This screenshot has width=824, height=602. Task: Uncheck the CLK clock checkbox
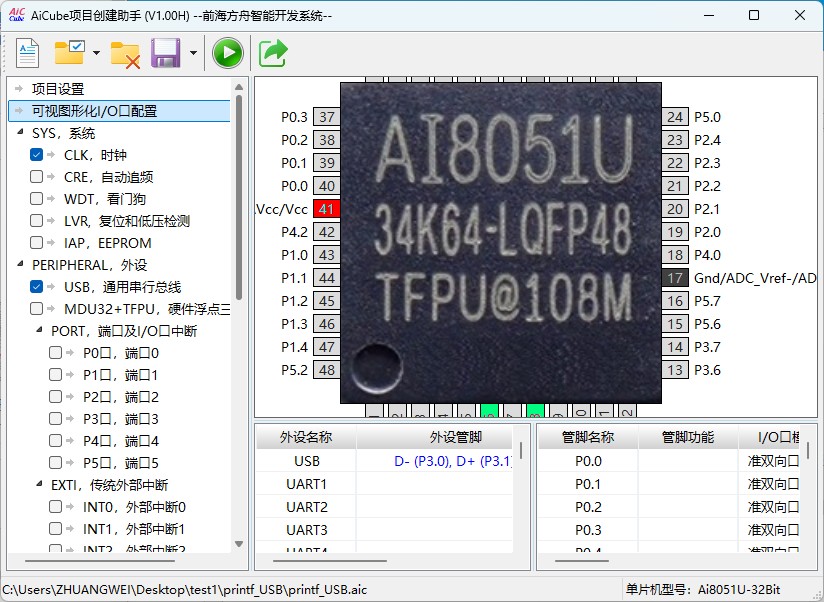point(37,155)
